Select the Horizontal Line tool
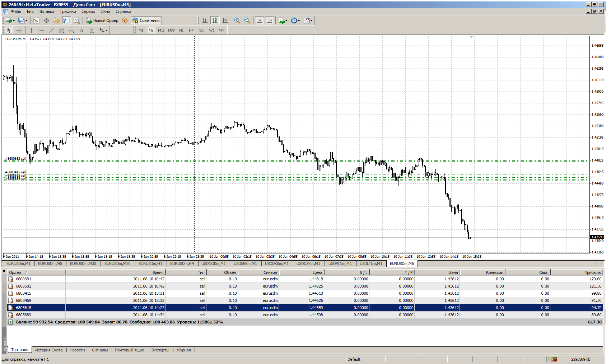This screenshot has height=364, width=606. (x=41, y=30)
